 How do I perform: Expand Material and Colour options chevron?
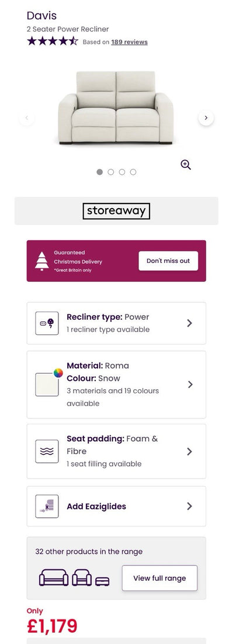190,385
